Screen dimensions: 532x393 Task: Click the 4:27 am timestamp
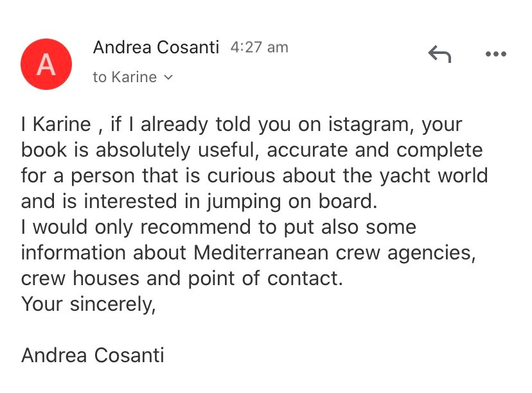click(x=259, y=48)
